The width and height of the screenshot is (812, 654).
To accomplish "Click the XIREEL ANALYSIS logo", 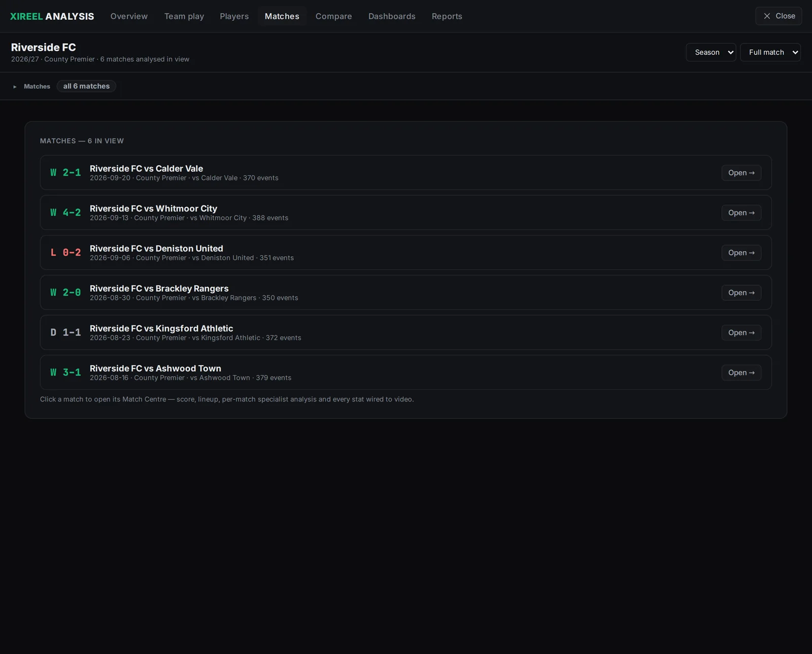I will coord(52,16).
